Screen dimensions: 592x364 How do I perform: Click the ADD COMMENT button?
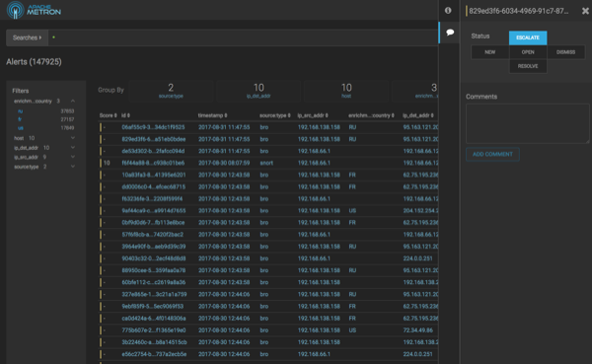pyautogui.click(x=492, y=154)
